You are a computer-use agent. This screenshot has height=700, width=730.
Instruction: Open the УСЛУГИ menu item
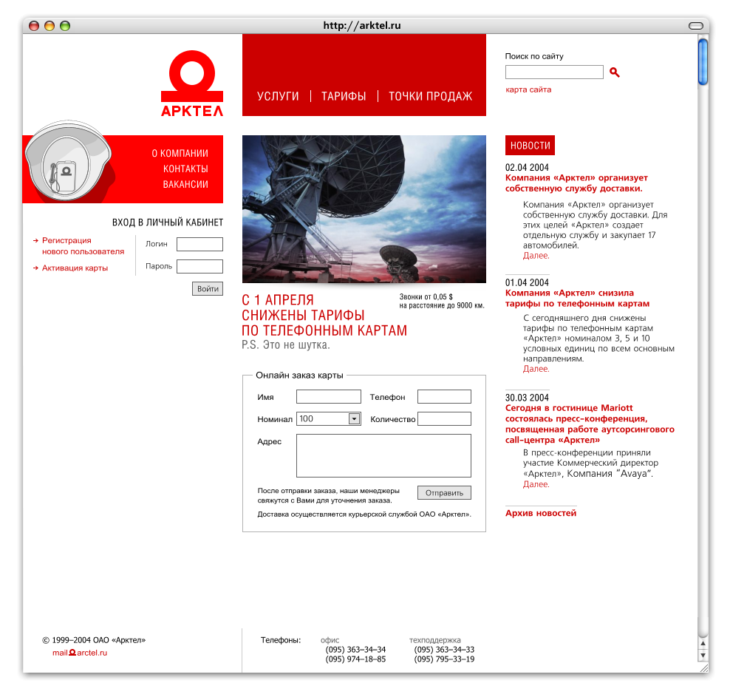(278, 96)
